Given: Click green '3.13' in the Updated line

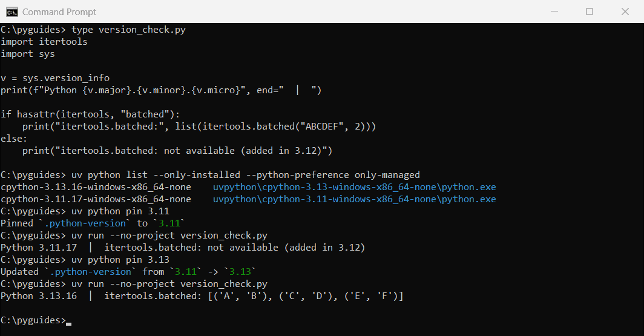Looking at the screenshot, I should [240, 272].
